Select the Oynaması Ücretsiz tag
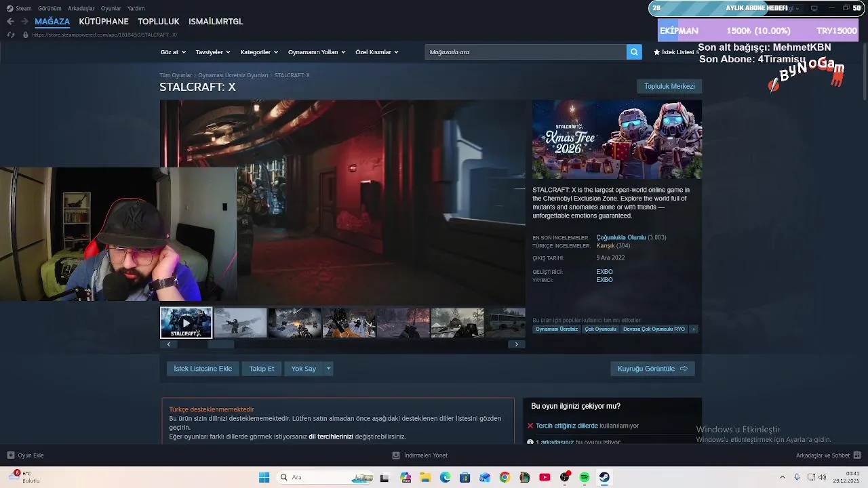This screenshot has width=868, height=488. click(x=557, y=329)
